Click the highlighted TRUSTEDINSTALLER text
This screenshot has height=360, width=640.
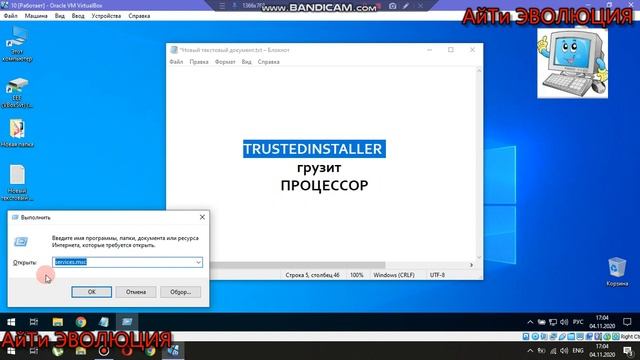coord(314,149)
